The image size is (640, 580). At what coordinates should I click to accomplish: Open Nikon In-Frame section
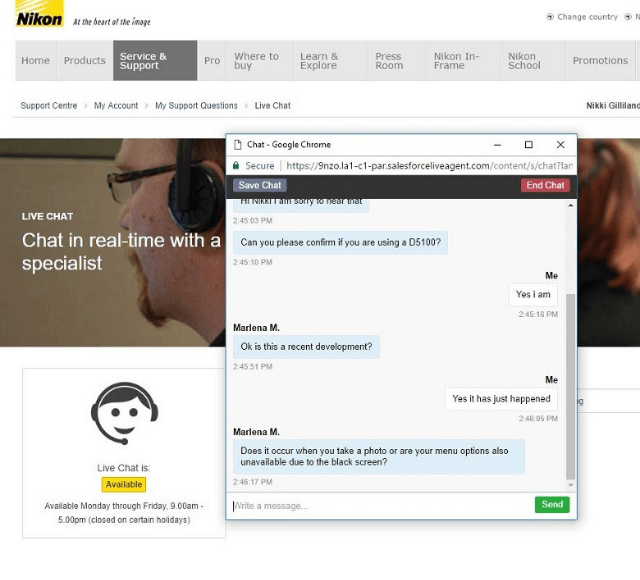click(464, 60)
